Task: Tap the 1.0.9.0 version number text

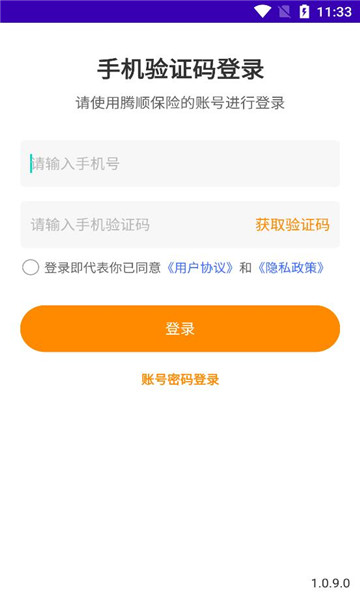Action: click(331, 583)
